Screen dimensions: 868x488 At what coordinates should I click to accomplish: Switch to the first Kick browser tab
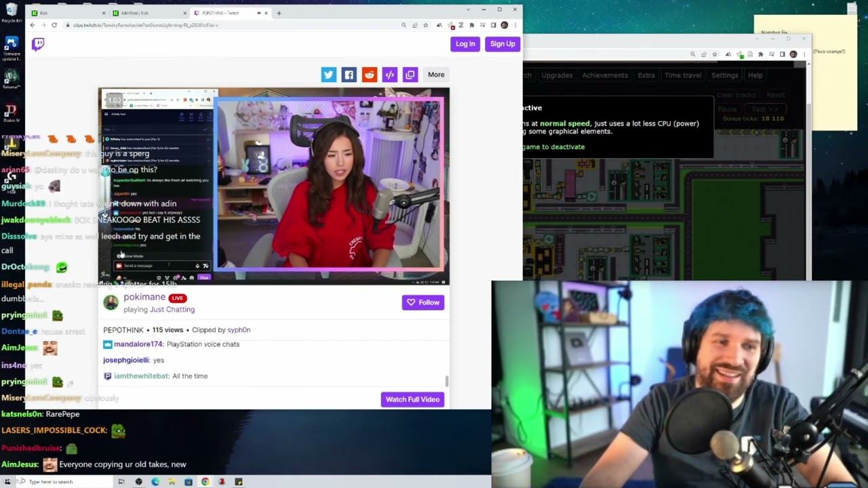(68, 13)
